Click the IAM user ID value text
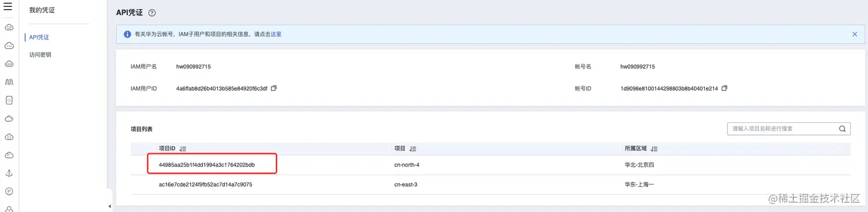Viewport: 868px width, 212px height. tap(222, 88)
